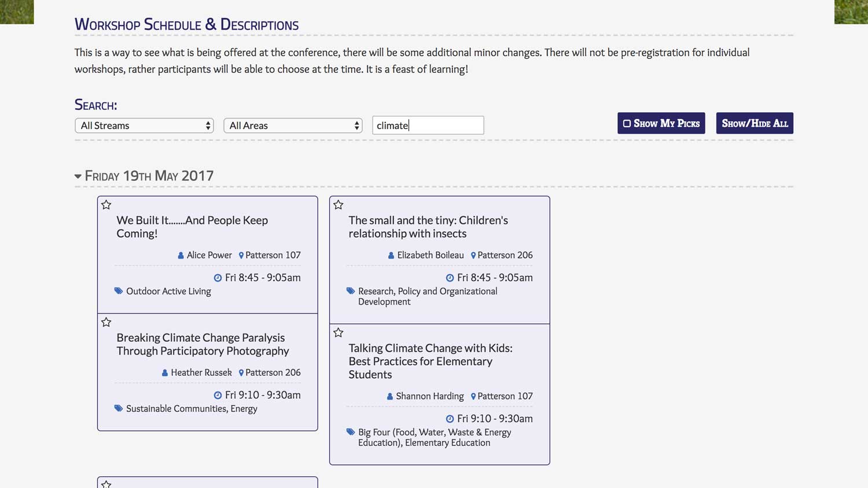Click the search field containing 'climate'
The image size is (868, 488).
pos(428,125)
